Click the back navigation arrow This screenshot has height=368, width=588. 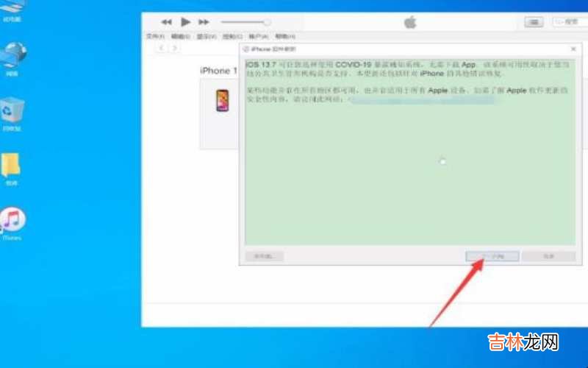pyautogui.click(x=161, y=48)
